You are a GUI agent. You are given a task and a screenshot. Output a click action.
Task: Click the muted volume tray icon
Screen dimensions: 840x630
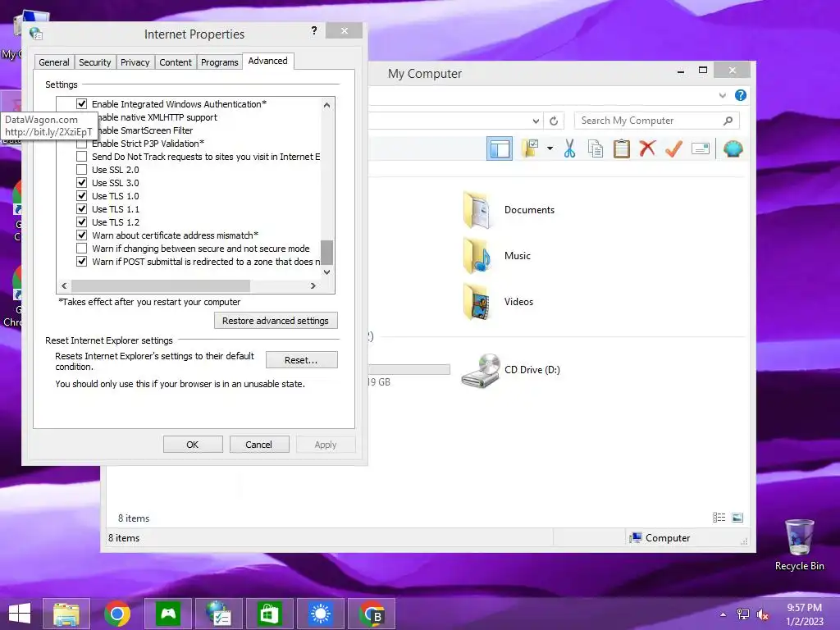762,614
